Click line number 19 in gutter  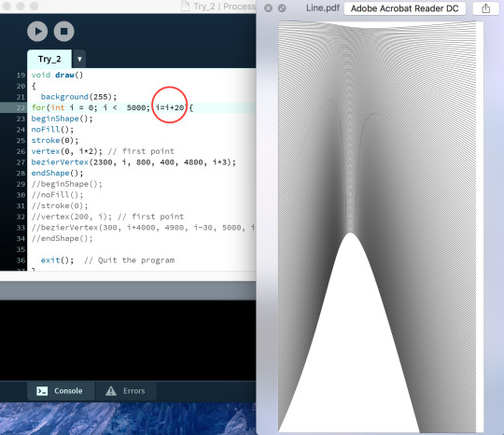[21, 75]
